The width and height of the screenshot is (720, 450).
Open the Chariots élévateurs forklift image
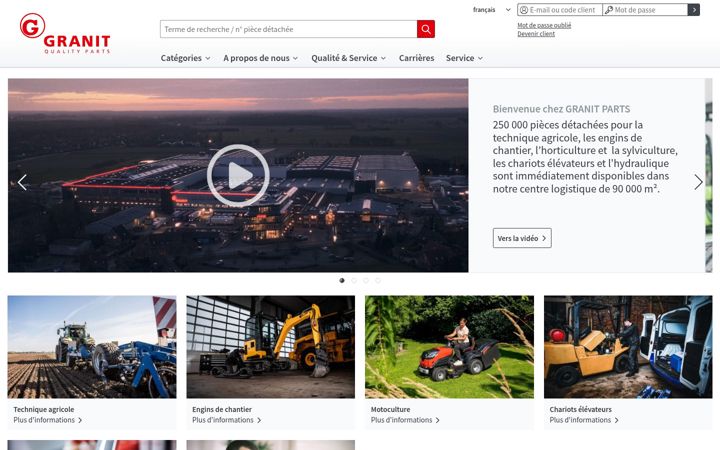click(x=628, y=347)
